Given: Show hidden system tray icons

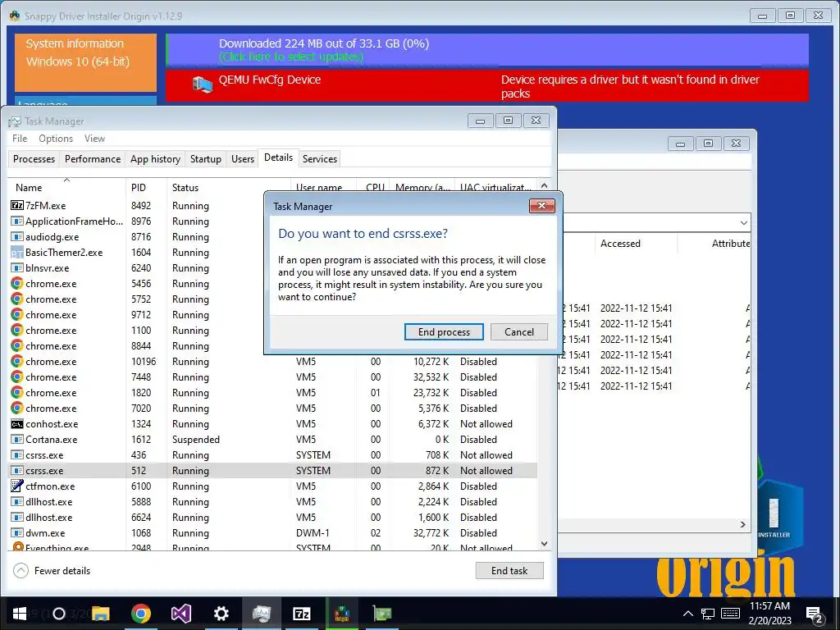Looking at the screenshot, I should click(x=688, y=614).
